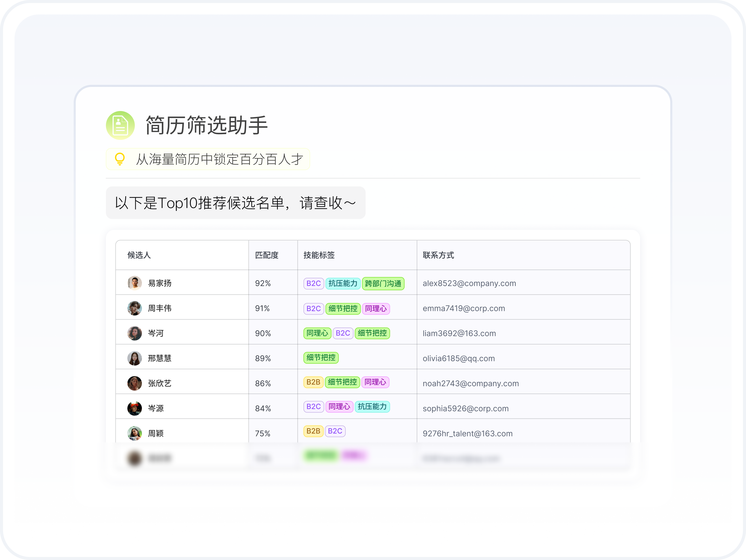This screenshot has width=746, height=560.
Task: Click the 从海量简历中锁定百分百人才 tagline
Action: pyautogui.click(x=219, y=159)
